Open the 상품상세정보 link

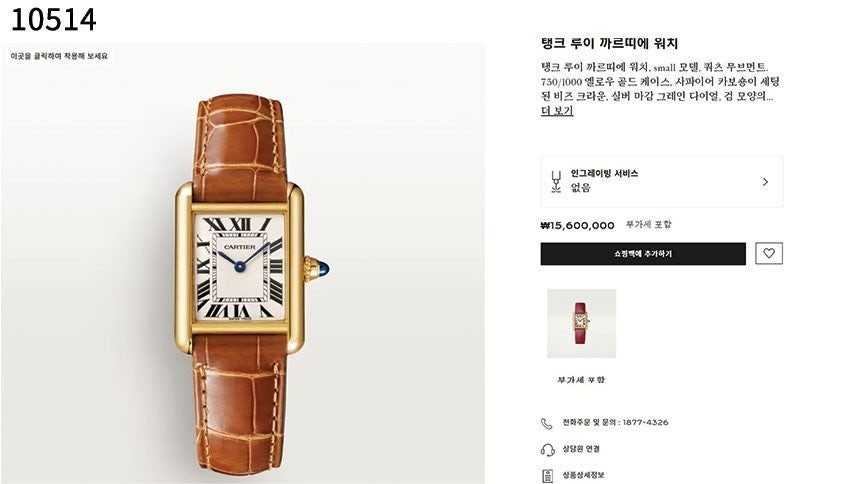click(583, 475)
